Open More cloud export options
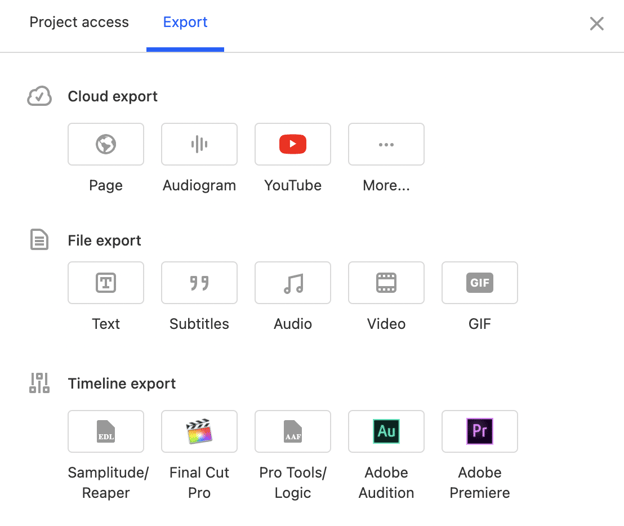This screenshot has width=624, height=526. (x=386, y=145)
